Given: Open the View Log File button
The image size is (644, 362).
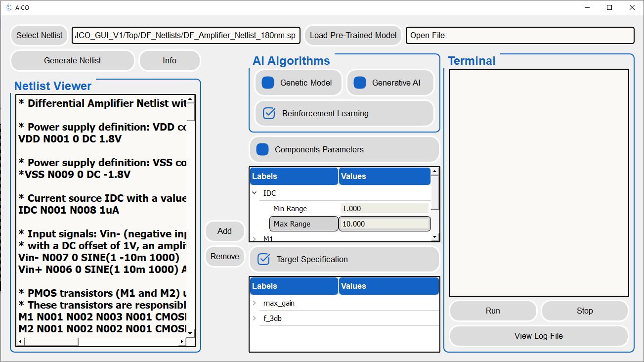Looking at the screenshot, I should pyautogui.click(x=538, y=336).
